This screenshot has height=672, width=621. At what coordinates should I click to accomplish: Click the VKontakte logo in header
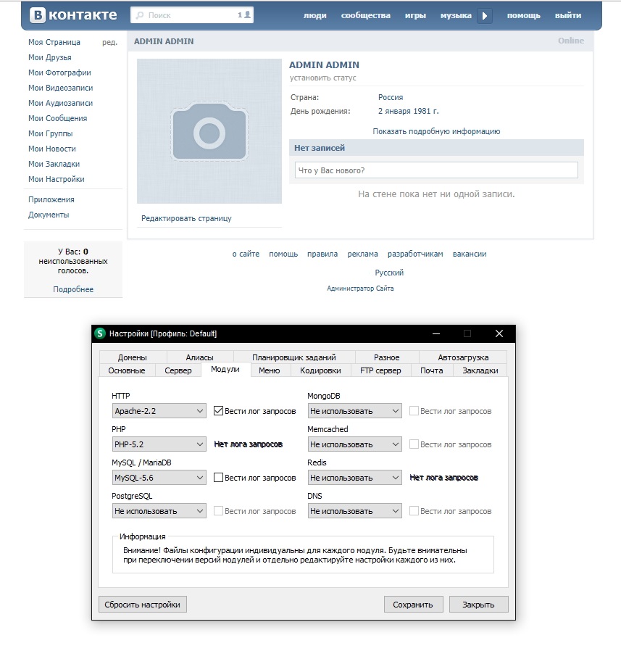pyautogui.click(x=73, y=15)
